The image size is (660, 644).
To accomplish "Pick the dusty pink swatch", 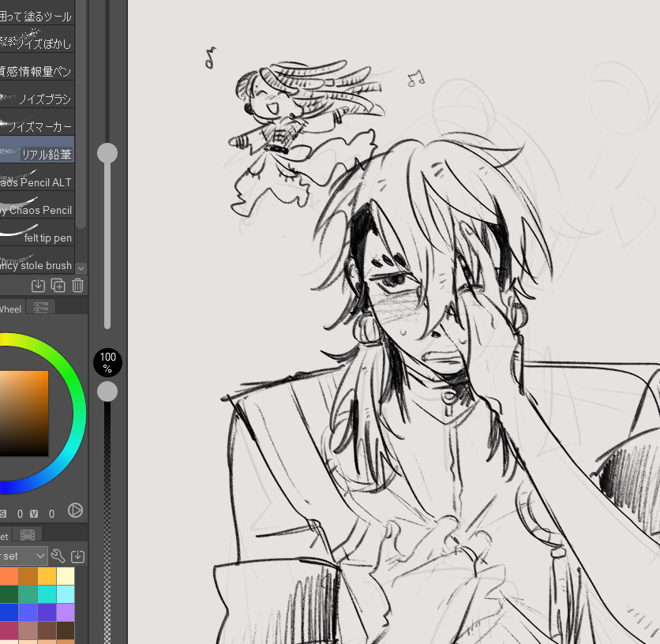I will coord(28,631).
